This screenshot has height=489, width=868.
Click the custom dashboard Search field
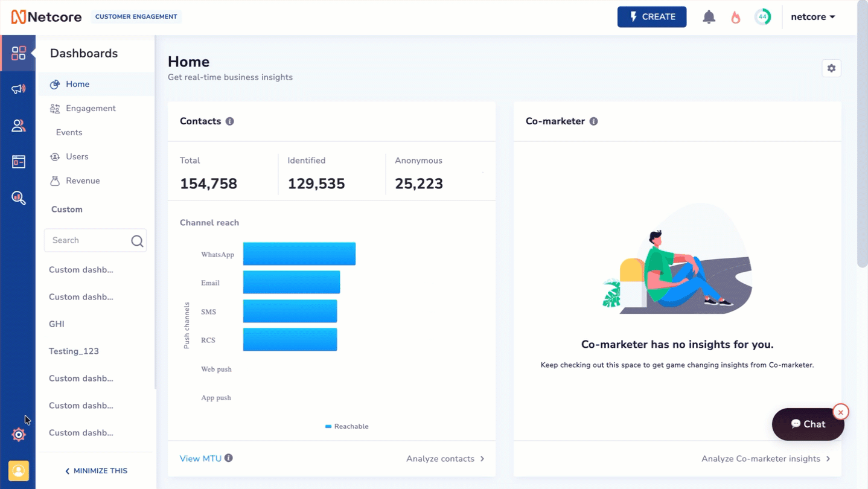[95, 240]
